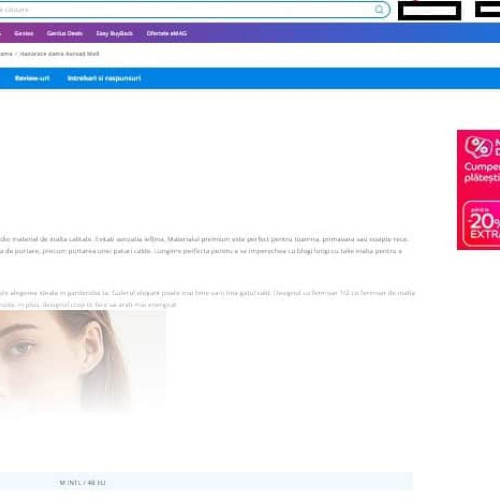Click the first blacked-out box beside search

coord(429,11)
